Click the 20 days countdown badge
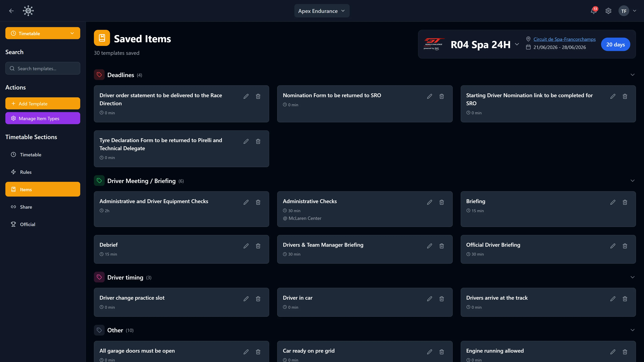Viewport: 644px width, 362px height. 615,44
